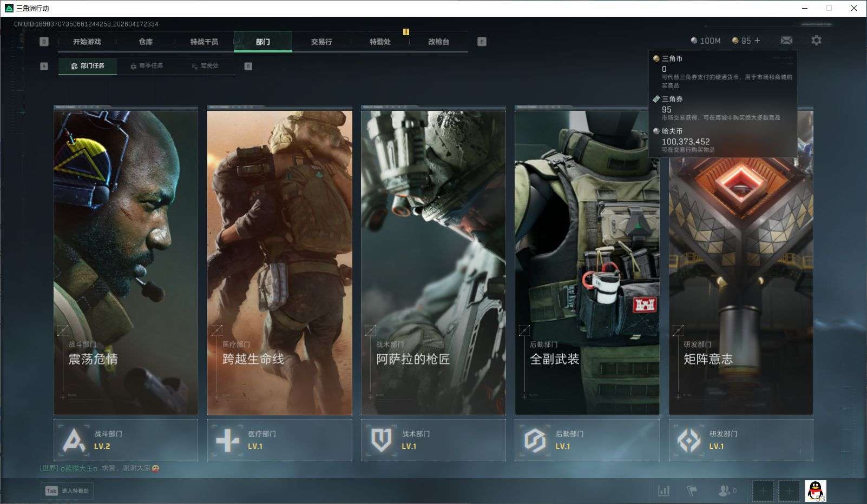867x504 pixels.
Task: Switch to the 特勤处 tab
Action: 380,42
